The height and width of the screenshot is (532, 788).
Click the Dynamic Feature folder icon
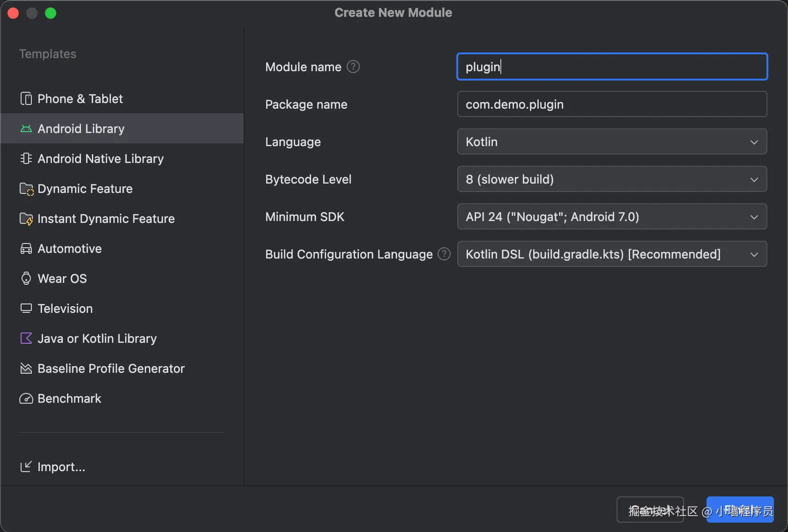coord(26,189)
